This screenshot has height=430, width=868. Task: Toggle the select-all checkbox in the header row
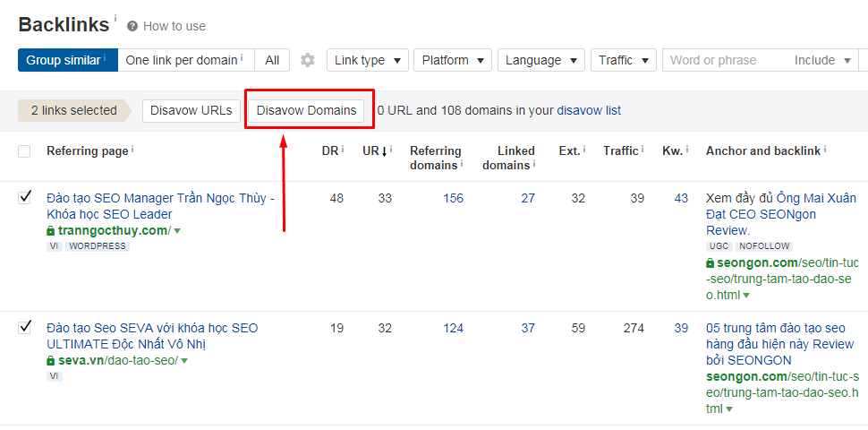tap(24, 151)
